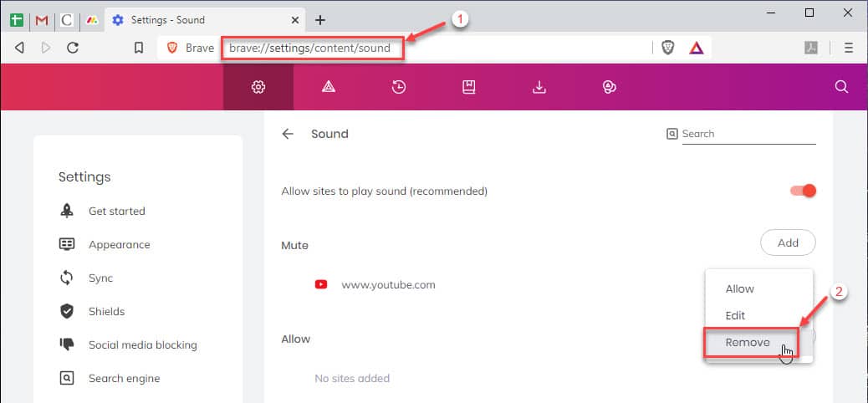The width and height of the screenshot is (868, 403).
Task: Open the Brave Rewards triangle tab icon
Action: (329, 87)
